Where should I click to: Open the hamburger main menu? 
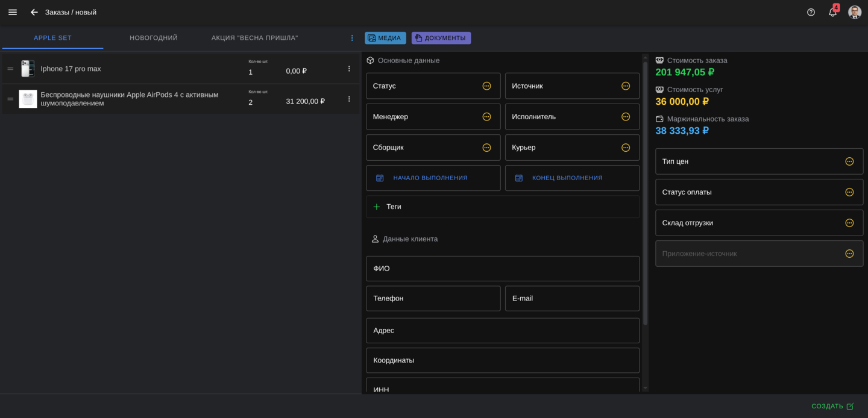13,12
